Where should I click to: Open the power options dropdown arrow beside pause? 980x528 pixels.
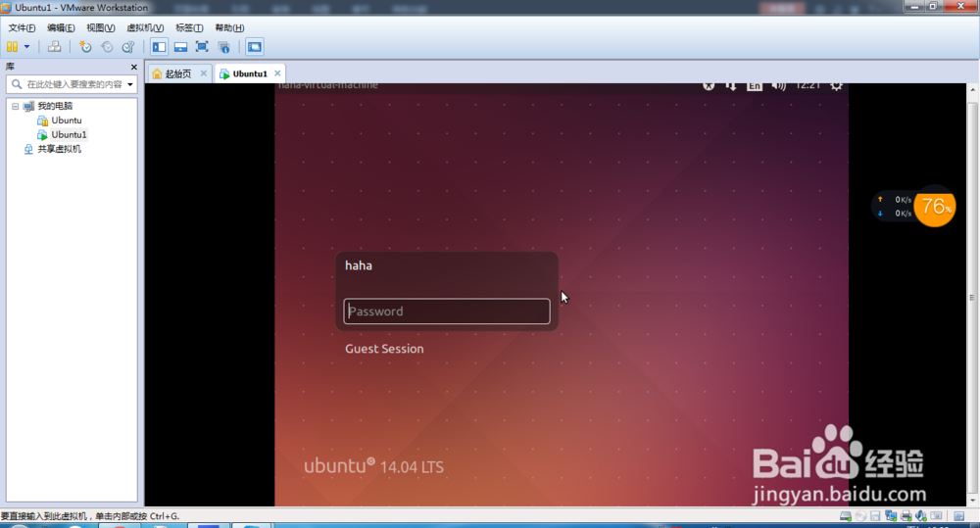[x=26, y=47]
